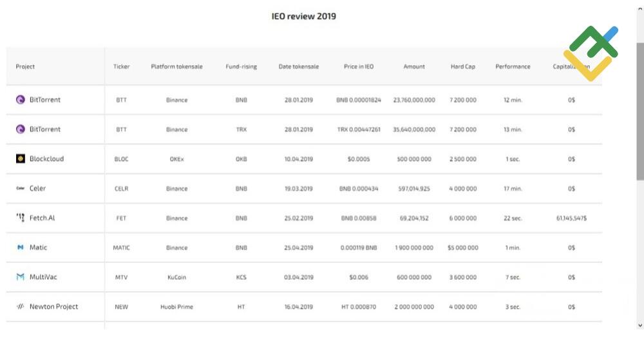This screenshot has height=339, width=644.
Task: Click the date 19.03.2019 cell
Action: coord(299,189)
